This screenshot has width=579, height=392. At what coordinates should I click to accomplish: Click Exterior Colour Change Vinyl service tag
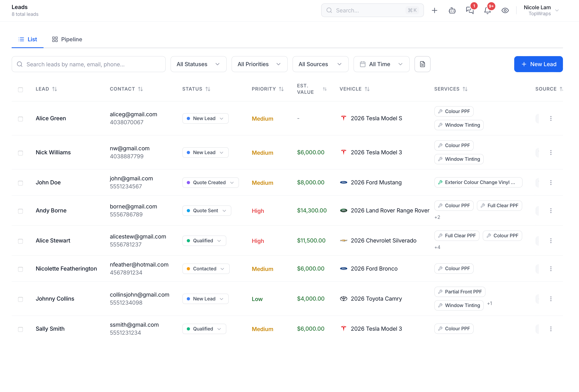(478, 182)
